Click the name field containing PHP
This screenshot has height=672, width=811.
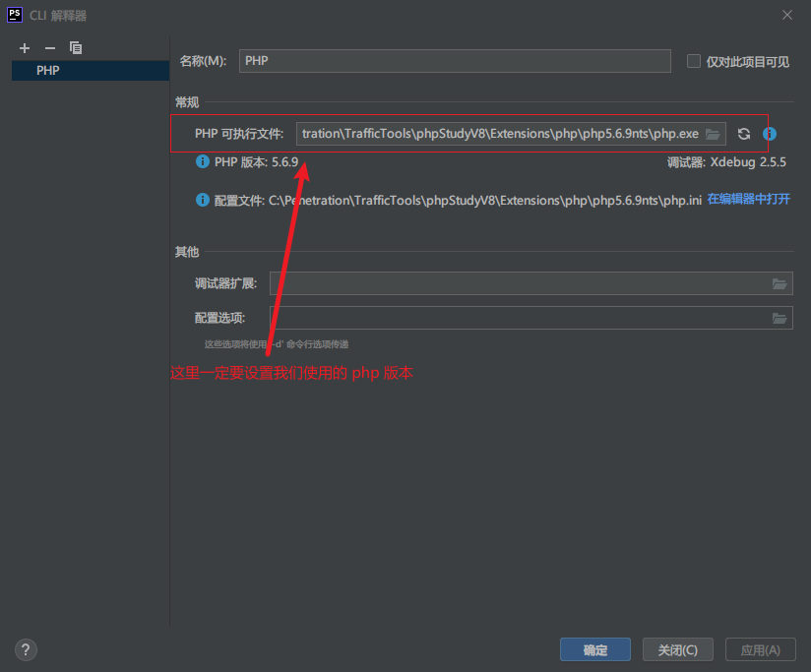click(x=455, y=61)
